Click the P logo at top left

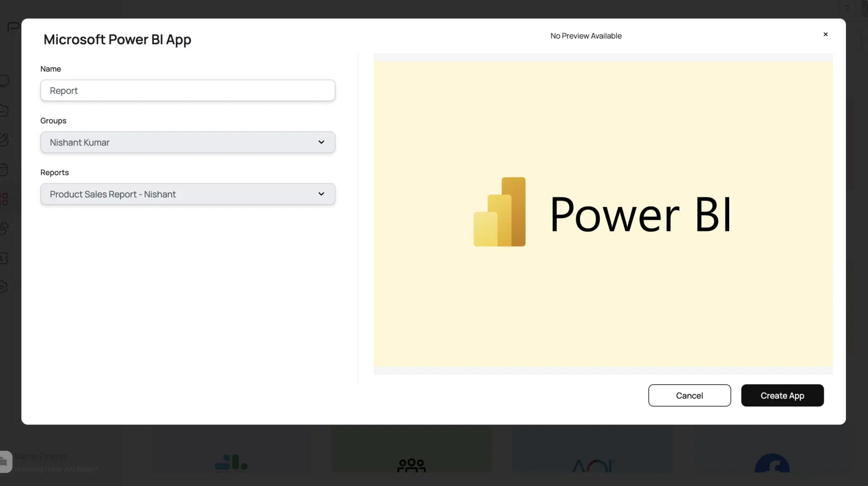pyautogui.click(x=13, y=27)
